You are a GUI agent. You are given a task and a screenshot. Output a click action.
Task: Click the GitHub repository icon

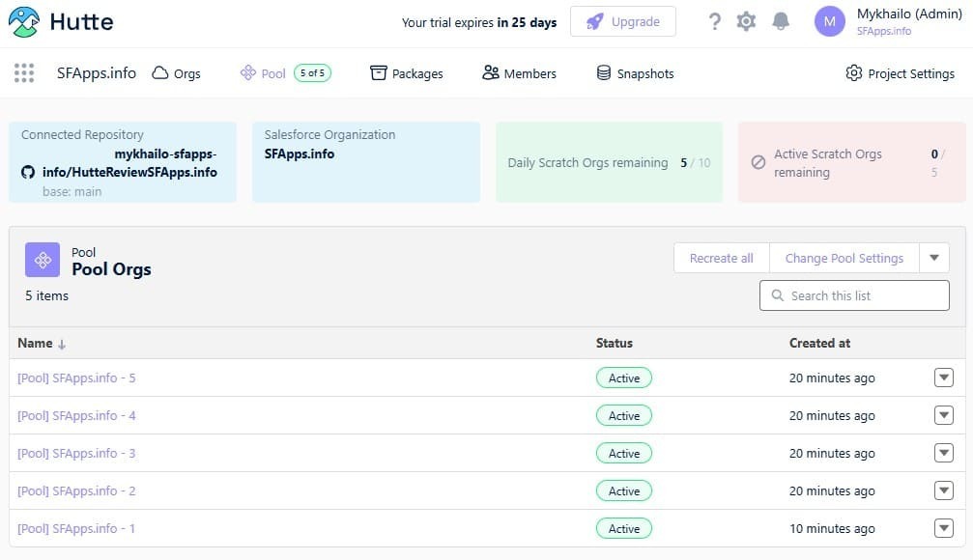click(28, 172)
